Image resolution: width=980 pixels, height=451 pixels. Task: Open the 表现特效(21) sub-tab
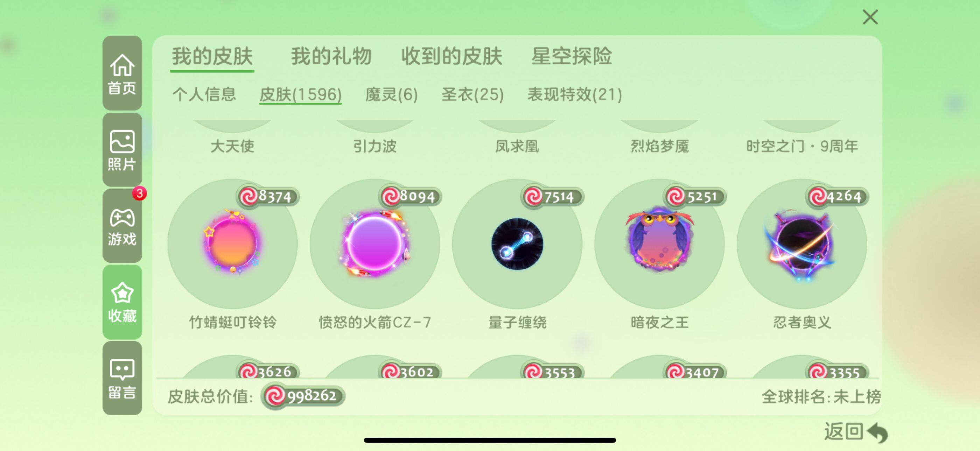click(574, 94)
